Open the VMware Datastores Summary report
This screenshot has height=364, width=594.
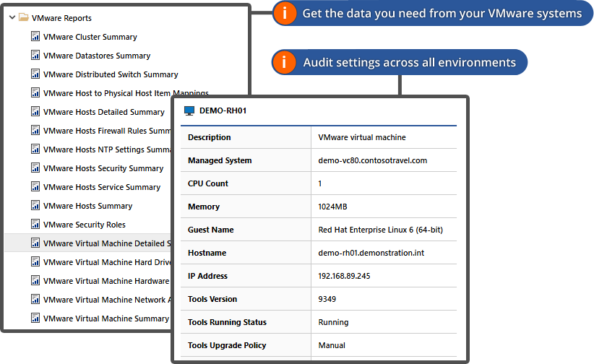[97, 56]
